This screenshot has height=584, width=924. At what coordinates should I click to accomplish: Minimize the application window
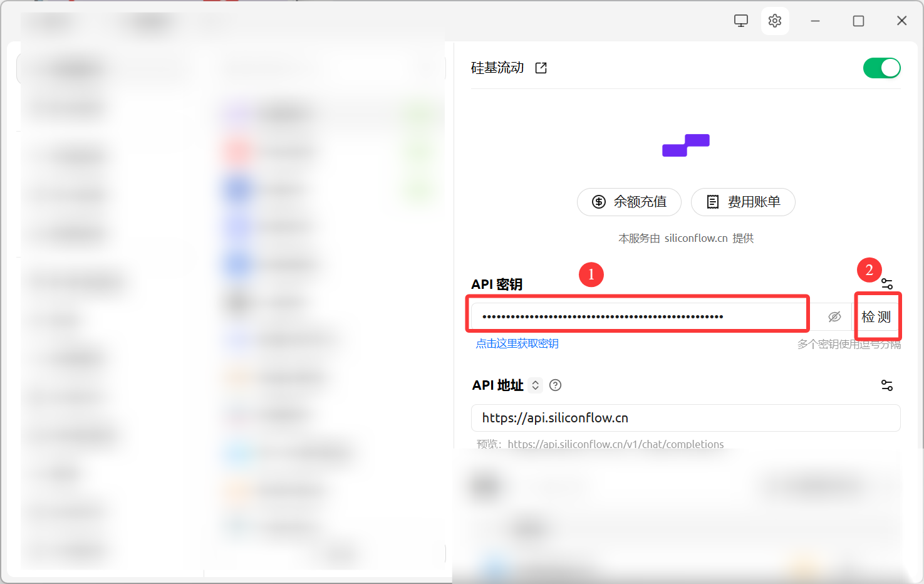tap(815, 21)
